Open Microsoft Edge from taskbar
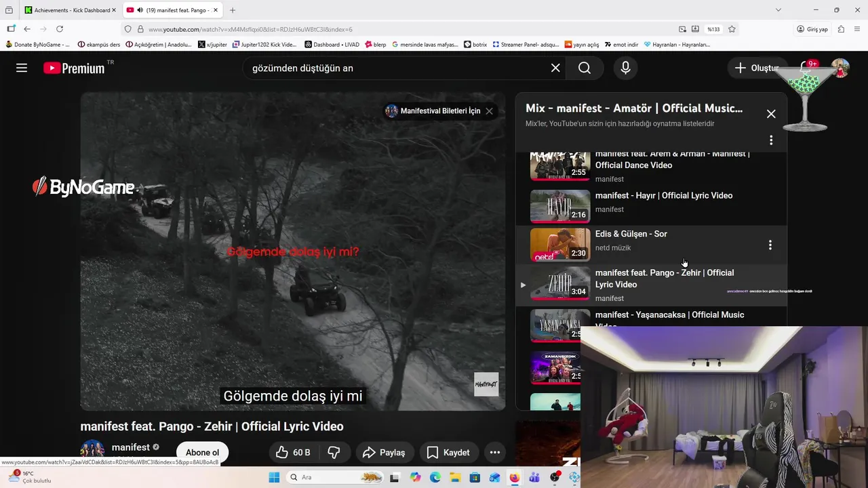 435,477
